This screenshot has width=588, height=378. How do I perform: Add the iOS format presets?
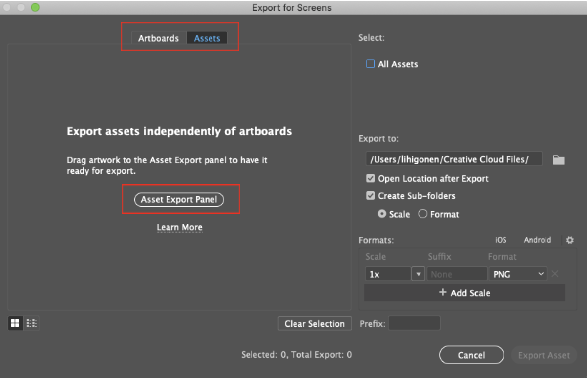point(501,240)
